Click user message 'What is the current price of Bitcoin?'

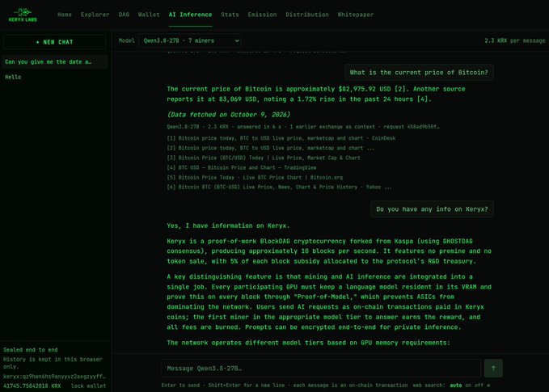pos(419,73)
